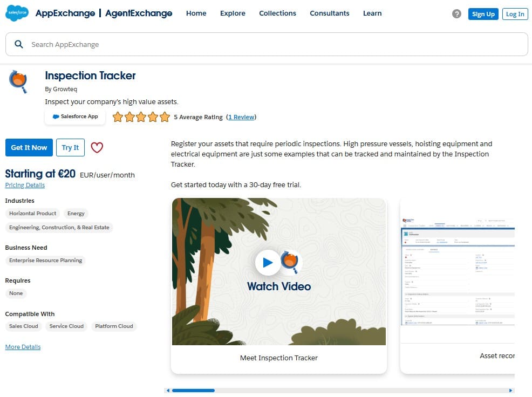Select the Enterprise Resource Planning tag
532x397 pixels.
(45, 260)
